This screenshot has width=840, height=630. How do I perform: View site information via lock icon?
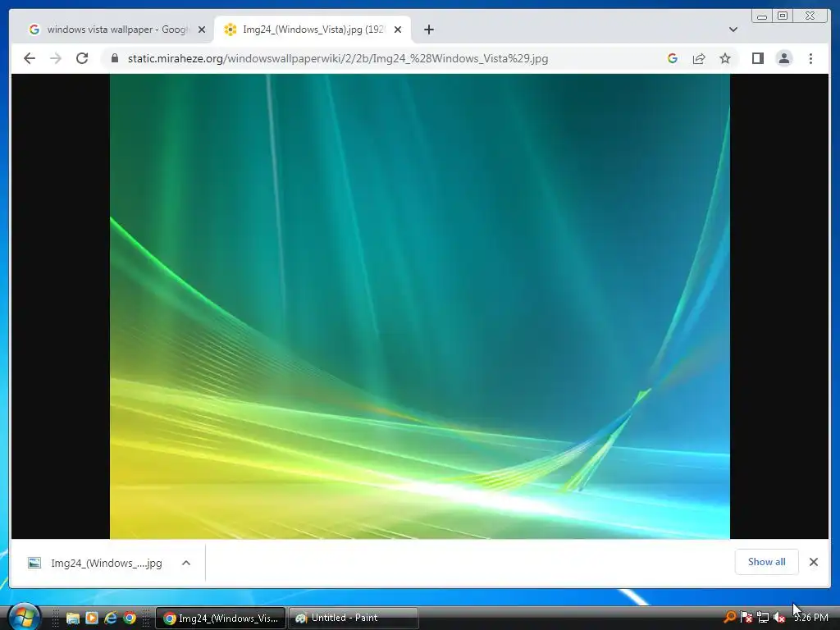(114, 58)
